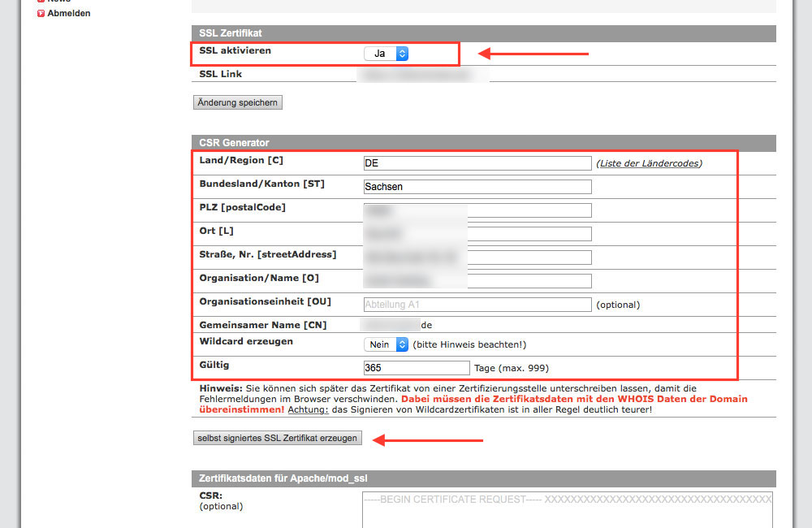The height and width of the screenshot is (528, 812).
Task: Click the underlined Achtung: text in the hint
Action: click(x=308, y=410)
